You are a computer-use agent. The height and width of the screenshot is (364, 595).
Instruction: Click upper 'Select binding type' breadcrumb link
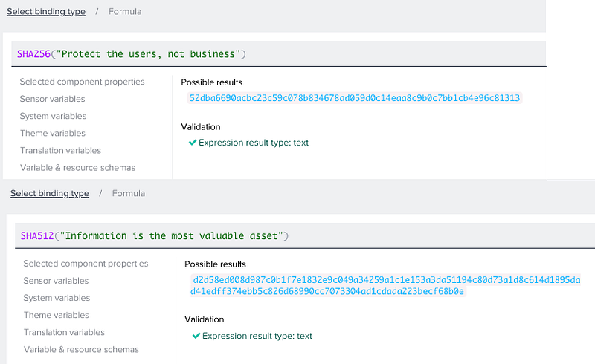tap(46, 12)
